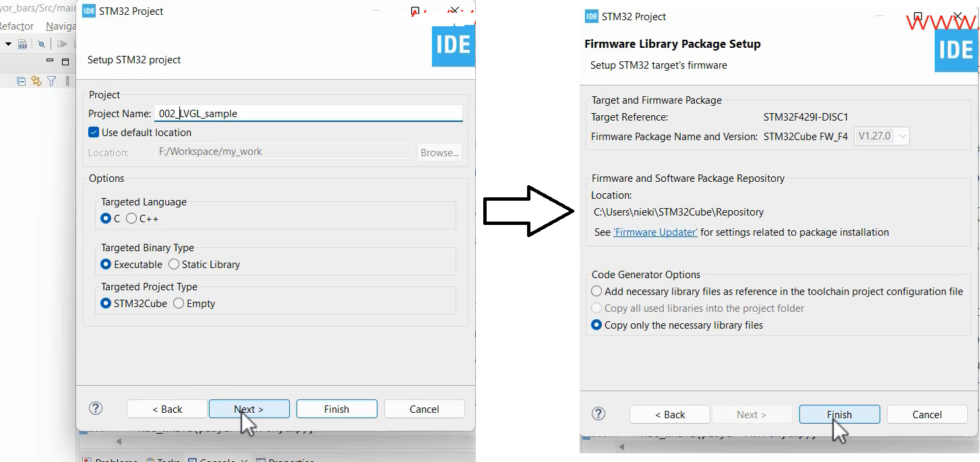Viewport: 980px width, 462px height.
Task: Click the disabled Next button in Firmware Library Package Setup dialog
Action: [752, 414]
